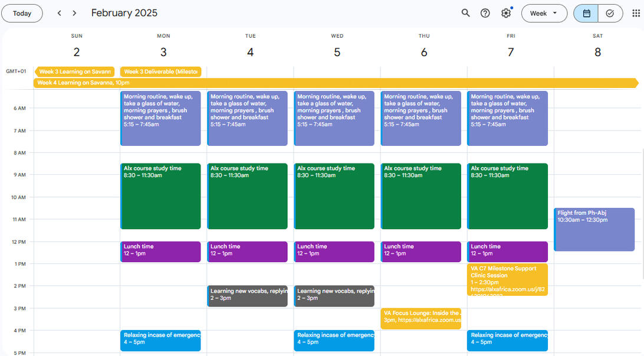Open the Support help icon
The height and width of the screenshot is (356, 644).
point(485,13)
